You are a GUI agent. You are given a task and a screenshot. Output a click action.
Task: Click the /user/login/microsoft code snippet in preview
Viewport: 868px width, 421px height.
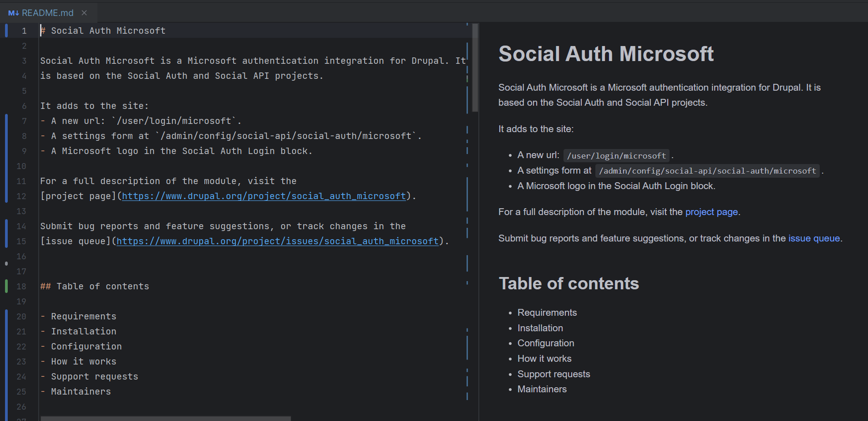(616, 156)
